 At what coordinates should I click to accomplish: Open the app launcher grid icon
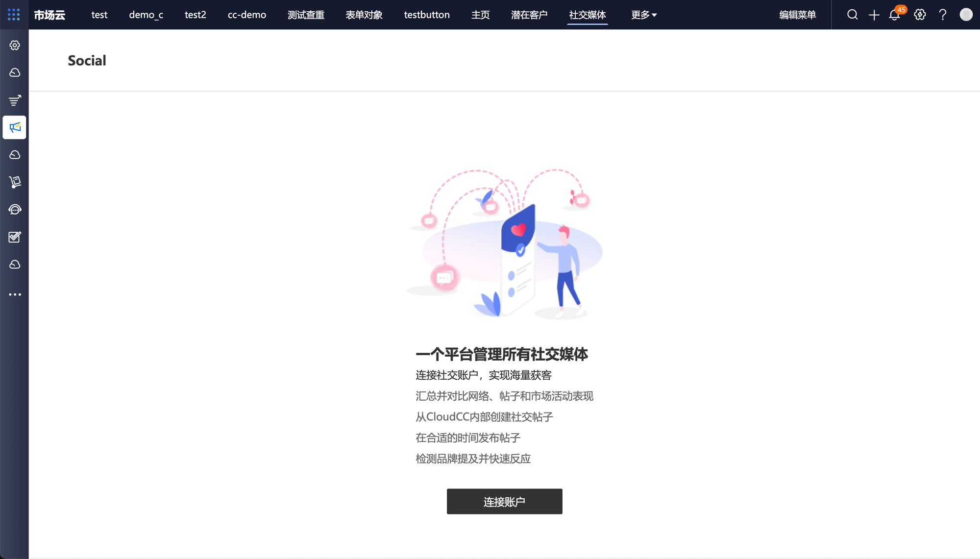[x=14, y=15]
